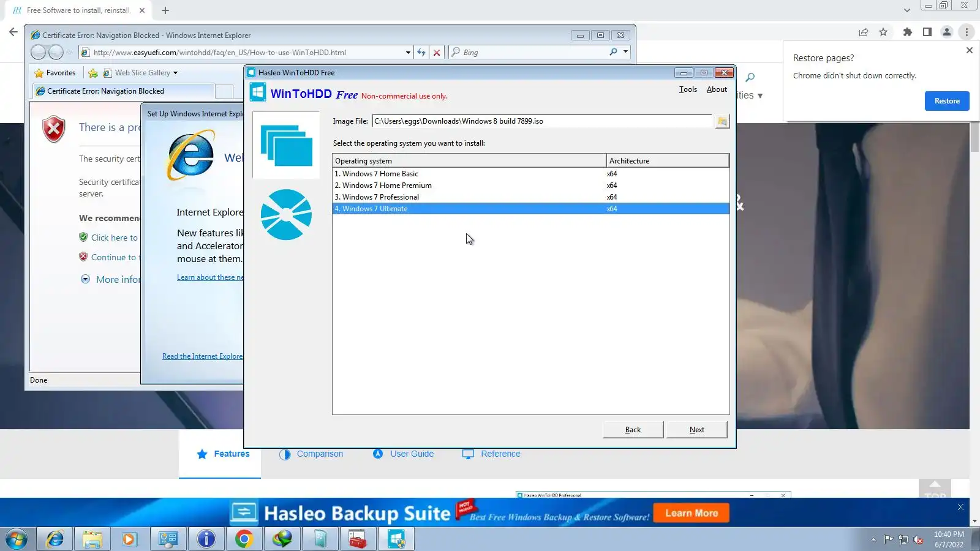Select Windows 7 Professional row

point(531,197)
